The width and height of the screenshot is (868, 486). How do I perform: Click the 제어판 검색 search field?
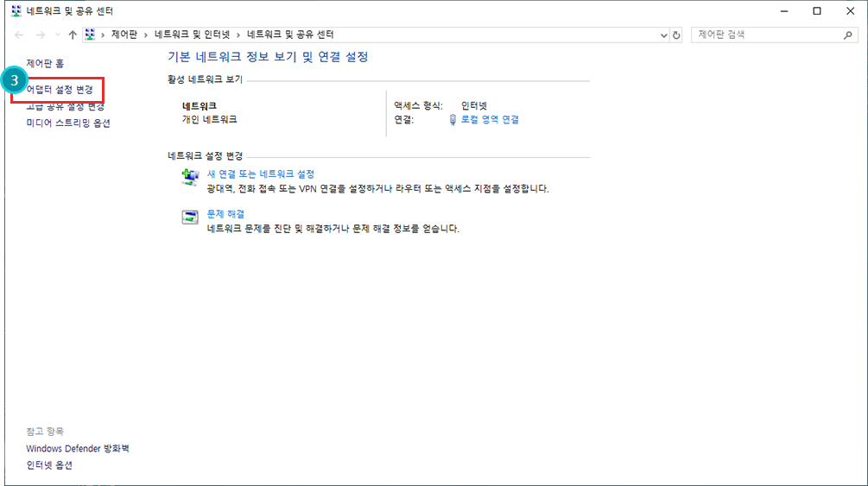[x=764, y=35]
